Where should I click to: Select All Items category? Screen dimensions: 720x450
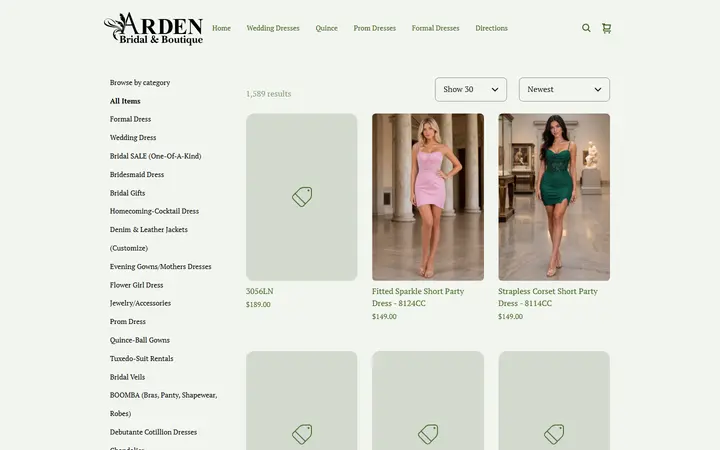[125, 101]
